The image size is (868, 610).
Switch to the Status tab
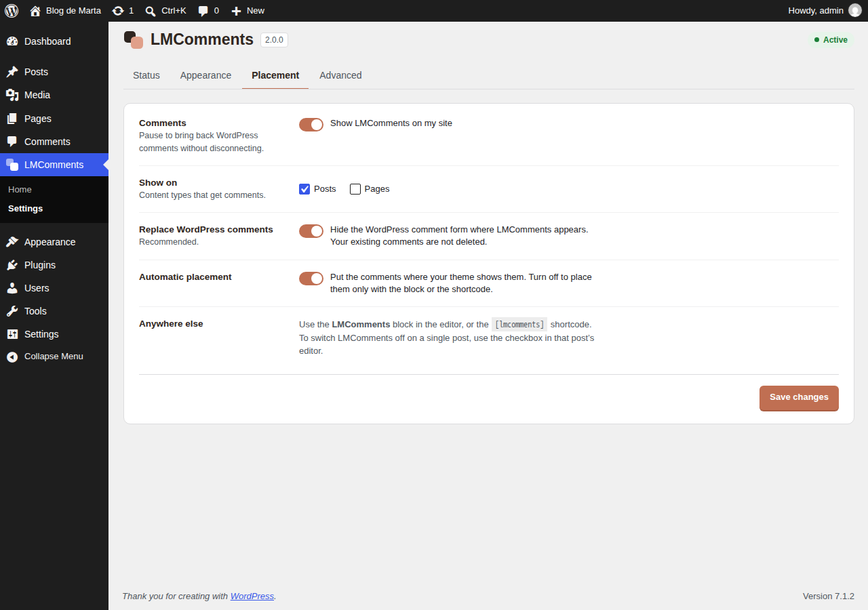[146, 75]
